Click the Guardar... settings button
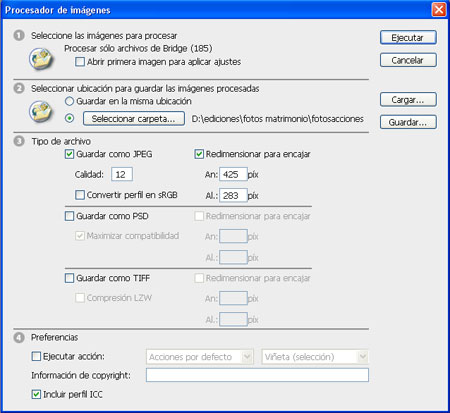The height and width of the screenshot is (413, 450). click(x=408, y=122)
